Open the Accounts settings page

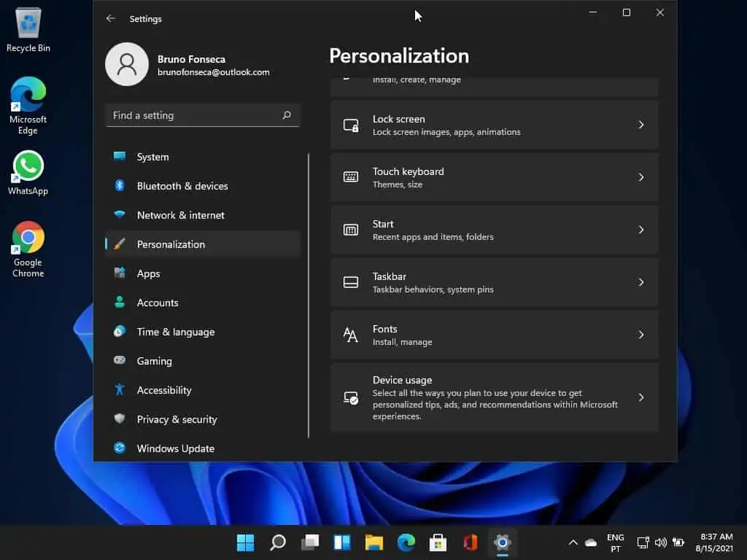[x=157, y=303]
